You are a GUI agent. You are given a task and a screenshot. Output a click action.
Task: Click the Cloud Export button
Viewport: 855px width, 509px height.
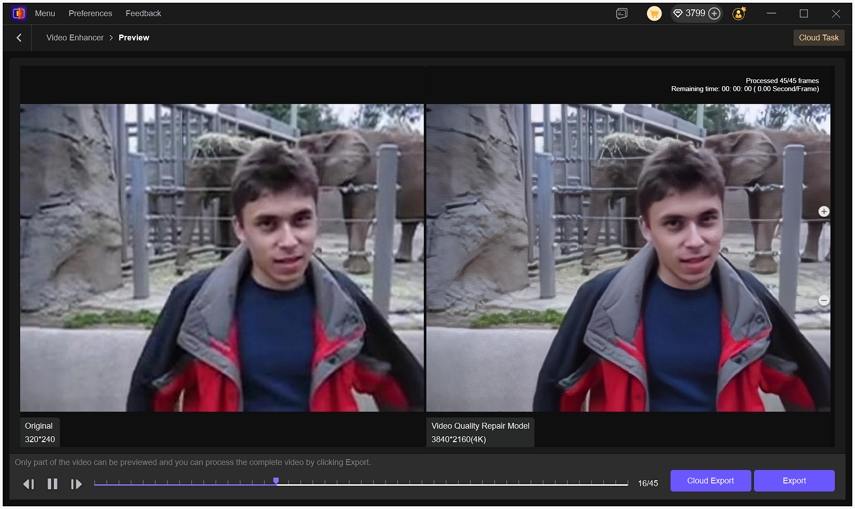[711, 481]
